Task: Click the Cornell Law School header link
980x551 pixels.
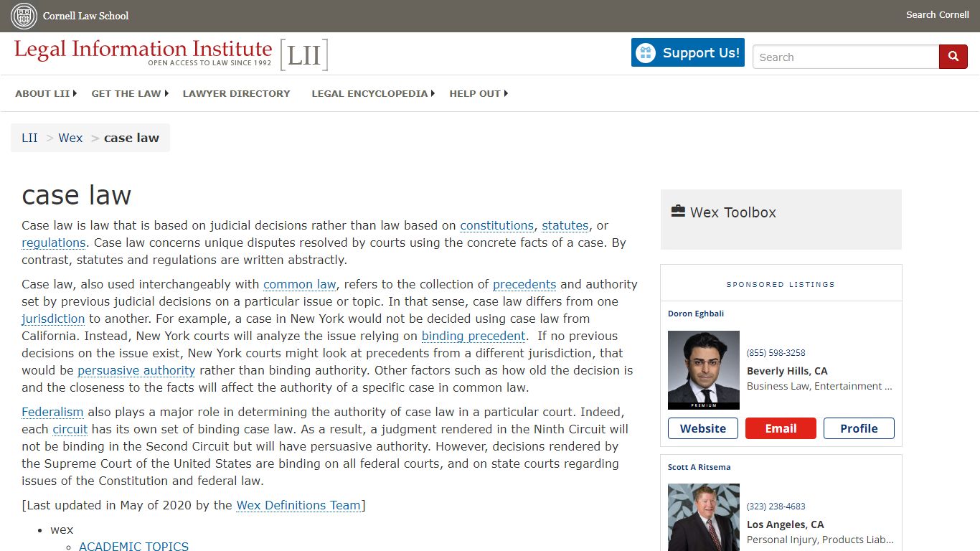Action: coord(85,16)
